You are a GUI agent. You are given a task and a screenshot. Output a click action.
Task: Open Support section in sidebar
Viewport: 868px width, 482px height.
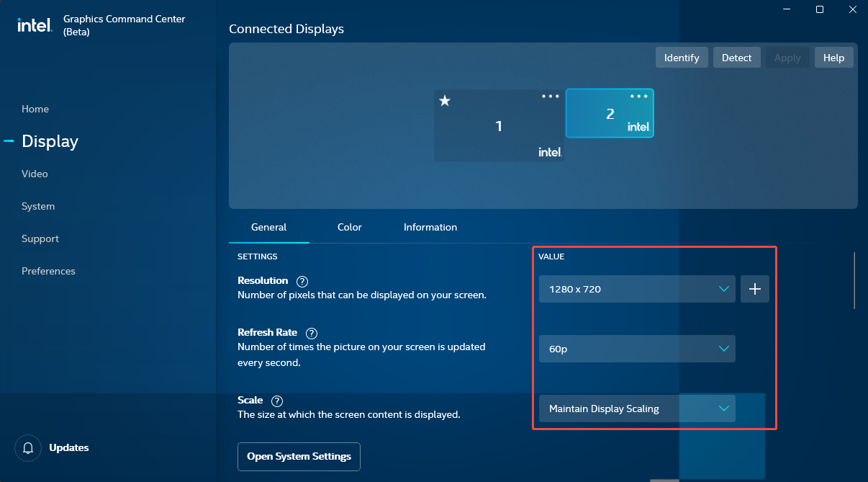point(40,238)
